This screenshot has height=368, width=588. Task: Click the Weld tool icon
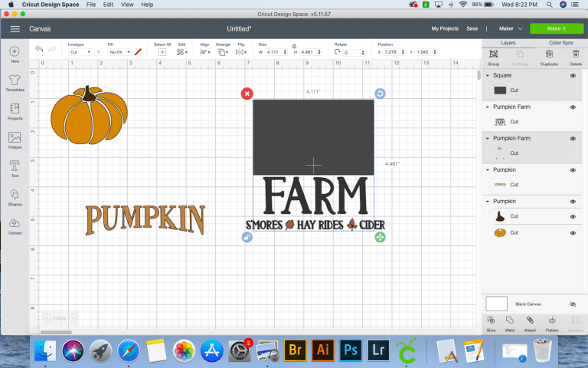click(510, 320)
